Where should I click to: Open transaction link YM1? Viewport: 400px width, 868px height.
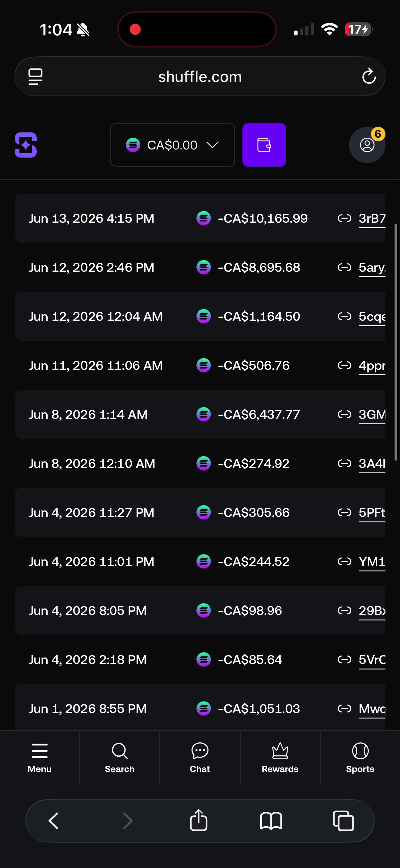tap(372, 562)
